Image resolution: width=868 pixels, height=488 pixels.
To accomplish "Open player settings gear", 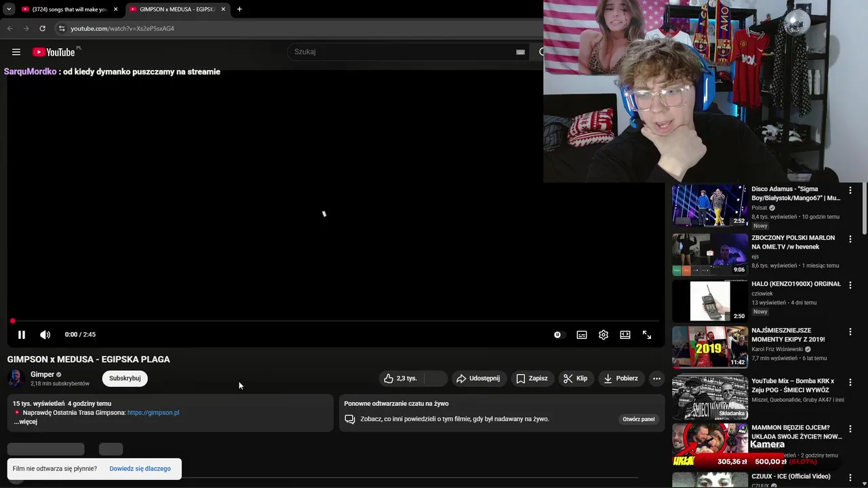I will pyautogui.click(x=604, y=335).
